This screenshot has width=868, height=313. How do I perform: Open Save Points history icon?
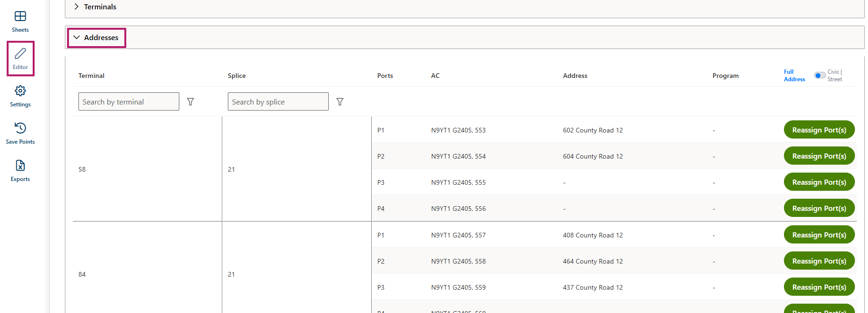click(x=20, y=128)
